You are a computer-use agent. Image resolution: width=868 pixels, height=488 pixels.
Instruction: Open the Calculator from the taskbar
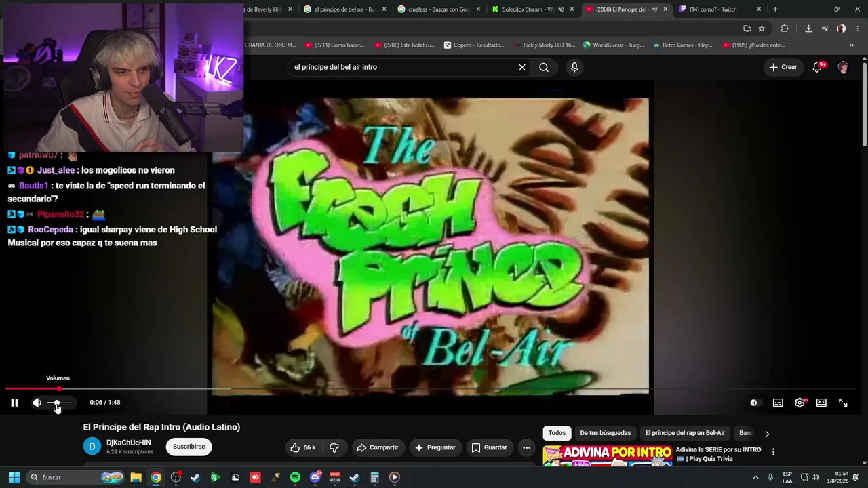[374, 477]
